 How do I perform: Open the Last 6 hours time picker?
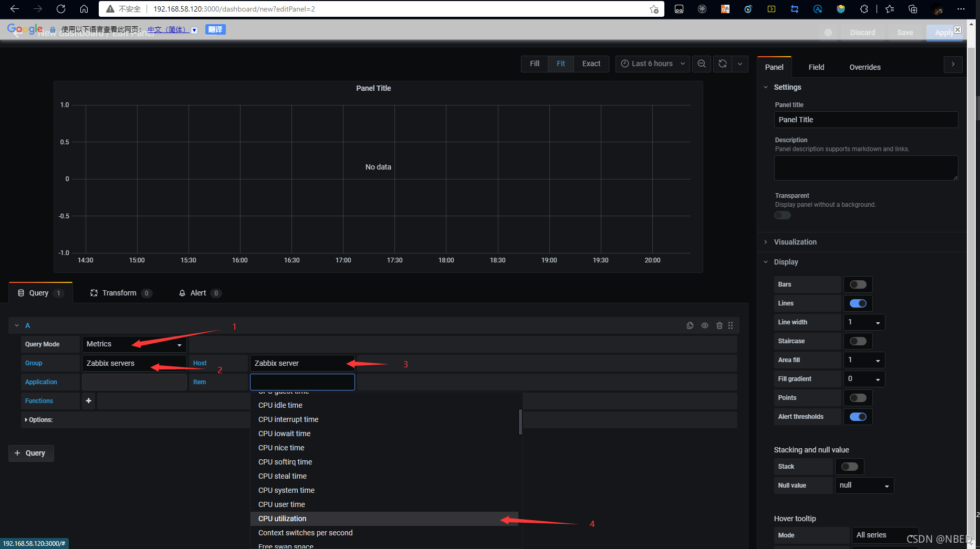coord(653,64)
